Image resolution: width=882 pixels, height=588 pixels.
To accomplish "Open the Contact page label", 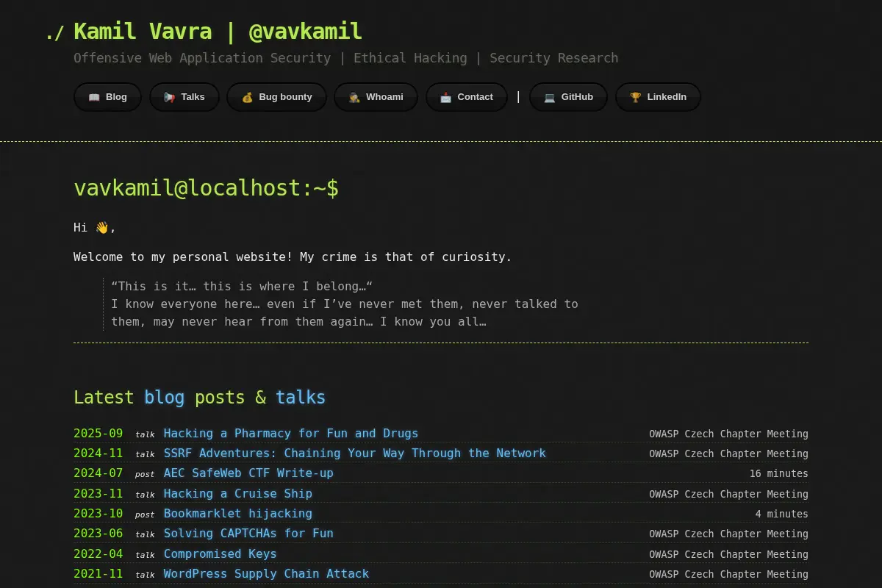I will click(475, 97).
